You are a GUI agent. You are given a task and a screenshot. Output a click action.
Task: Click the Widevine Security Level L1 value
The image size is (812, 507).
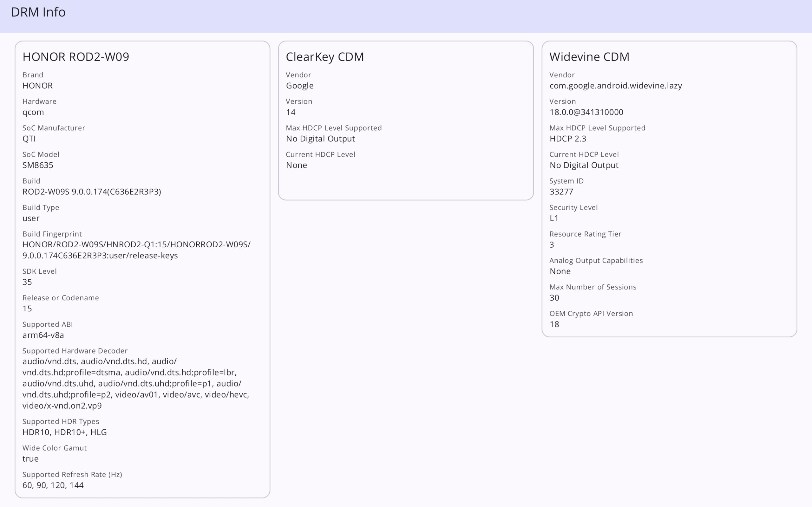tap(554, 218)
